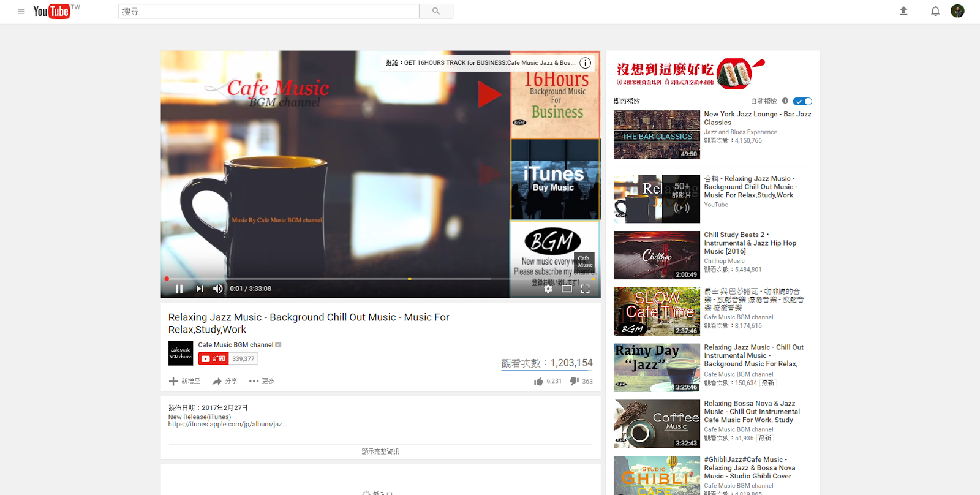The width and height of the screenshot is (980, 495).
Task: Click the autoplay info icon
Action: click(785, 101)
